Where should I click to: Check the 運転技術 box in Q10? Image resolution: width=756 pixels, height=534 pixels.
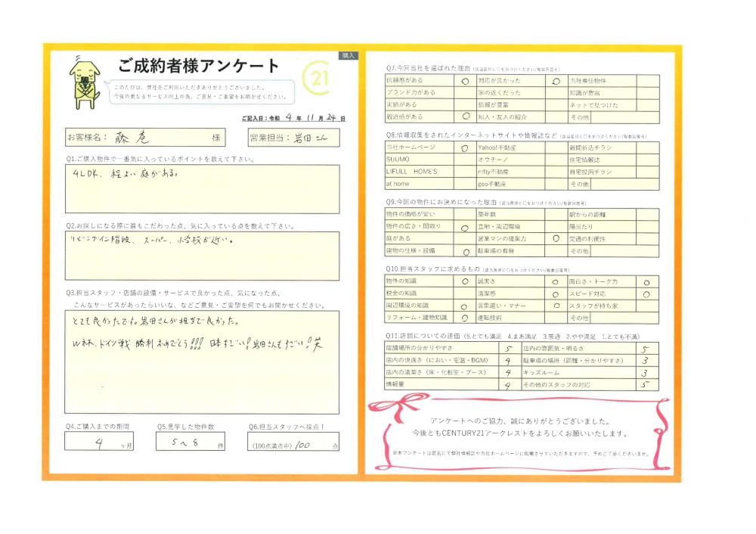pyautogui.click(x=556, y=318)
